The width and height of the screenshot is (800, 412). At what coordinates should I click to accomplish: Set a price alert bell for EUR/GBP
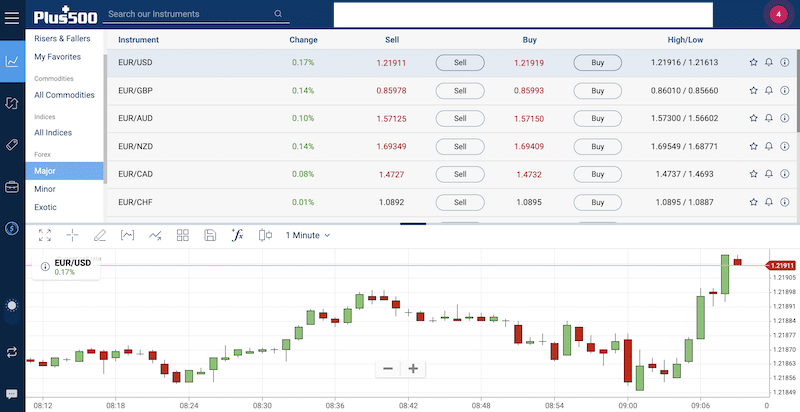tap(769, 90)
